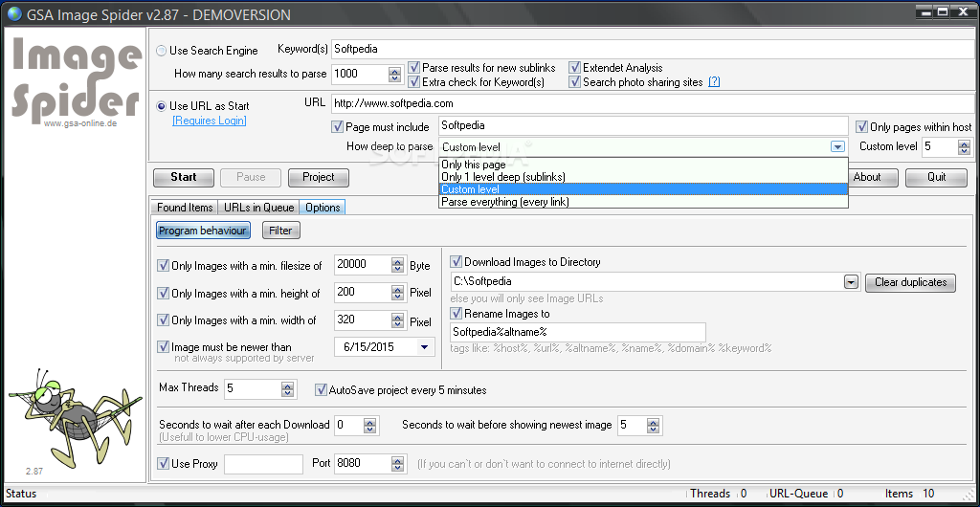Open Filter options section

point(280,231)
